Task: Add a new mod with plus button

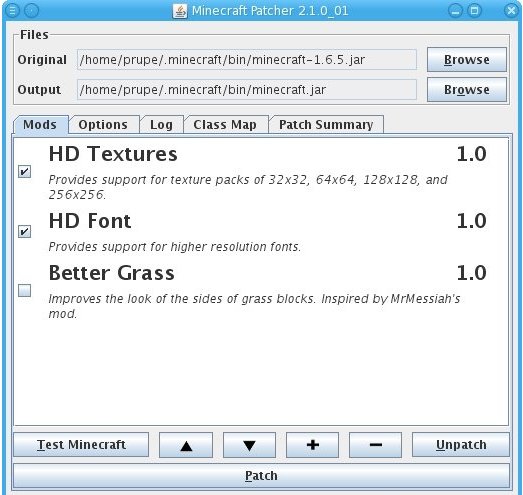Action: [x=312, y=445]
